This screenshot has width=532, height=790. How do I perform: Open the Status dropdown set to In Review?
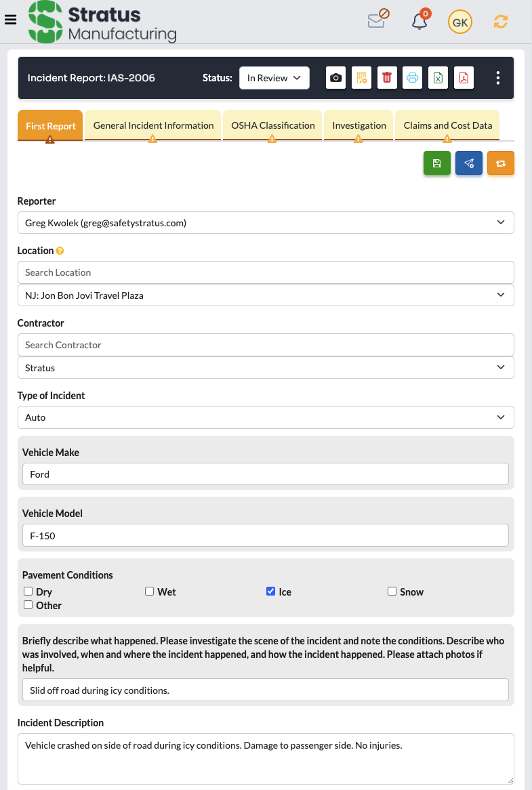(274, 78)
